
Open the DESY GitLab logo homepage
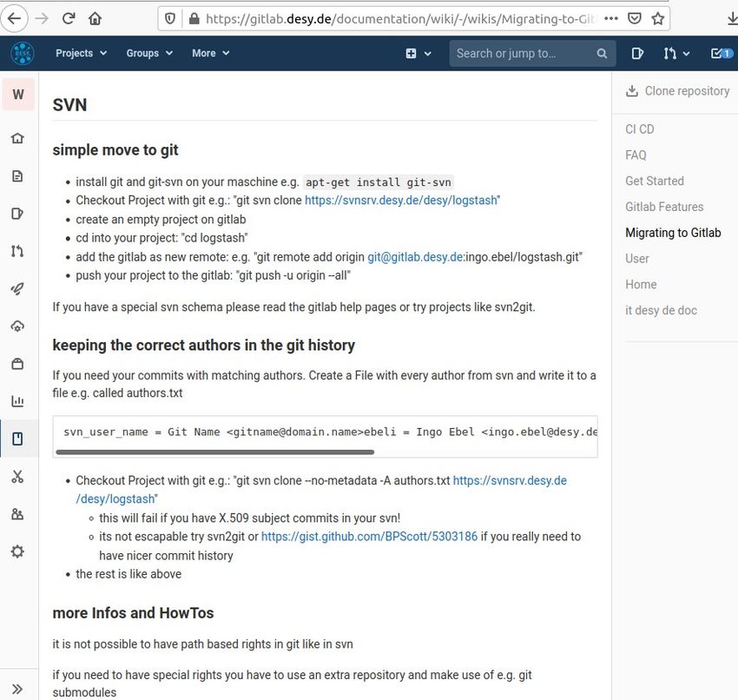(22, 53)
